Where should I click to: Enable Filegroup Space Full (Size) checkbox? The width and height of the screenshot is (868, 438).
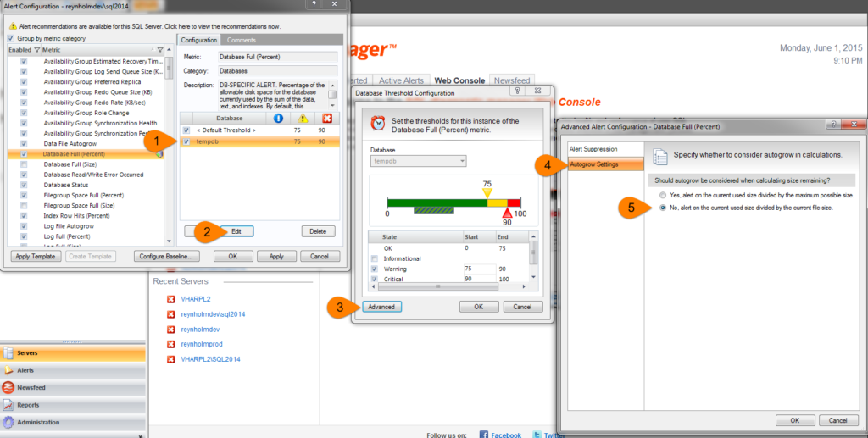click(24, 205)
